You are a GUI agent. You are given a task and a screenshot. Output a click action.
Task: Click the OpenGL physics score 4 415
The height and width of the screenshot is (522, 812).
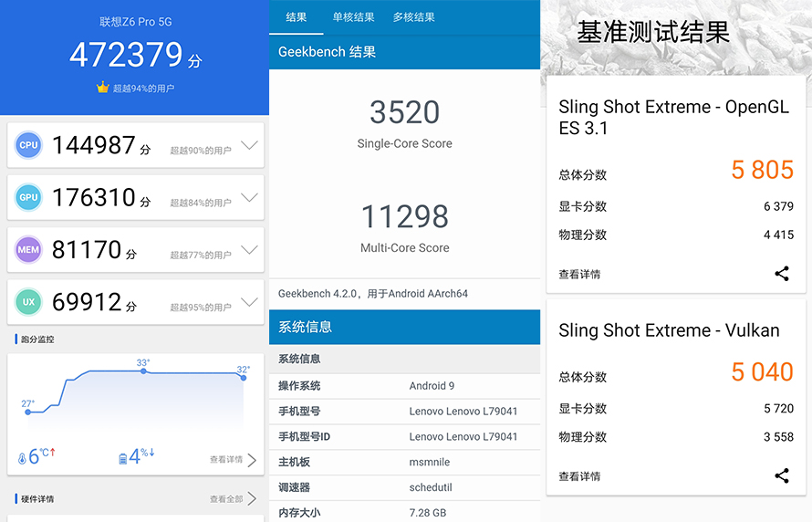tap(778, 235)
